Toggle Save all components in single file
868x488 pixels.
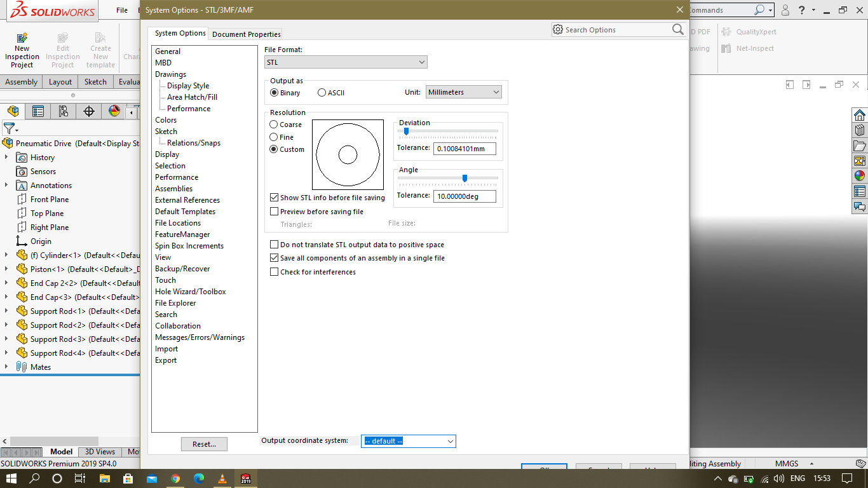pyautogui.click(x=275, y=258)
